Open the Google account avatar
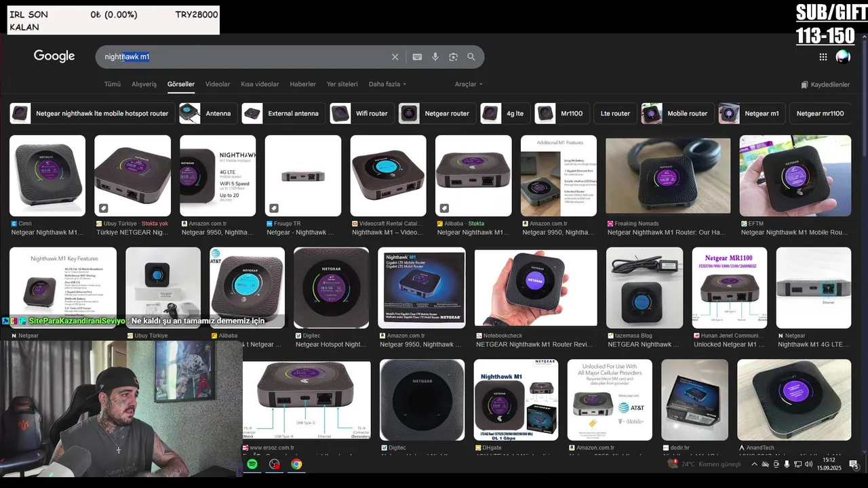This screenshot has height=488, width=868. 843,57
